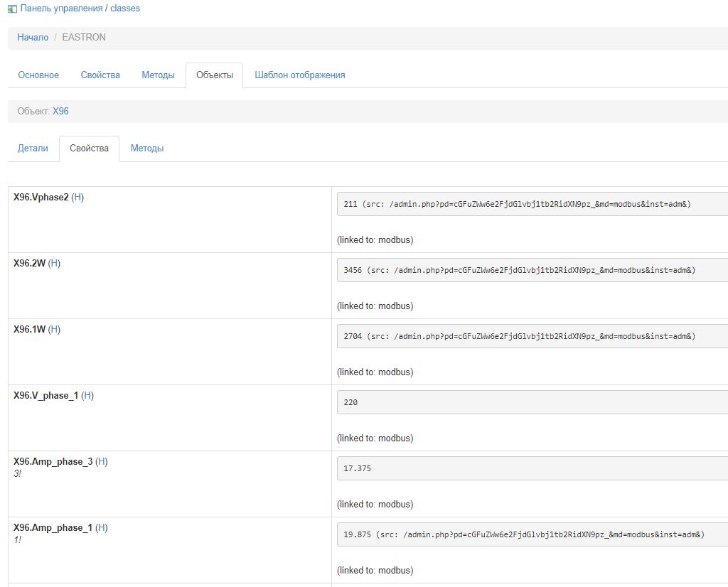The height and width of the screenshot is (587, 728).
Task: Open the X96 object link
Action: [x=60, y=111]
